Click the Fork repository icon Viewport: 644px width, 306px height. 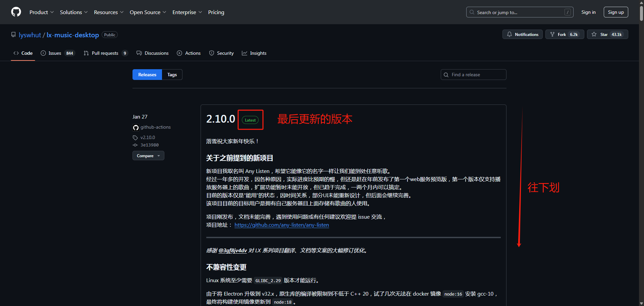[x=552, y=35]
